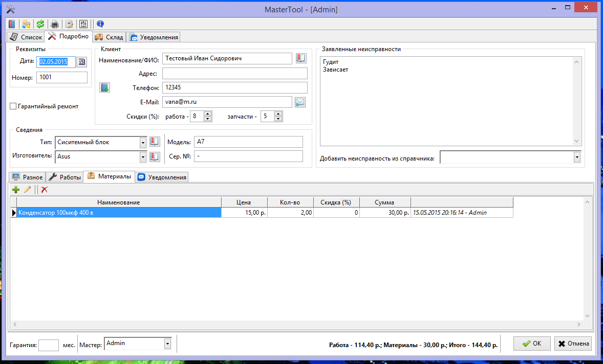Delete material with red X icon
The width and height of the screenshot is (603, 364).
click(x=45, y=190)
